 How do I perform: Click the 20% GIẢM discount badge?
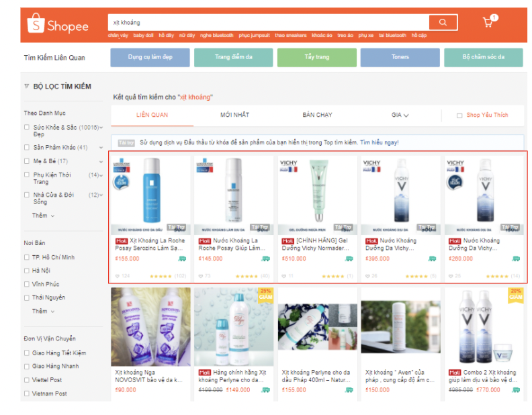click(516, 294)
